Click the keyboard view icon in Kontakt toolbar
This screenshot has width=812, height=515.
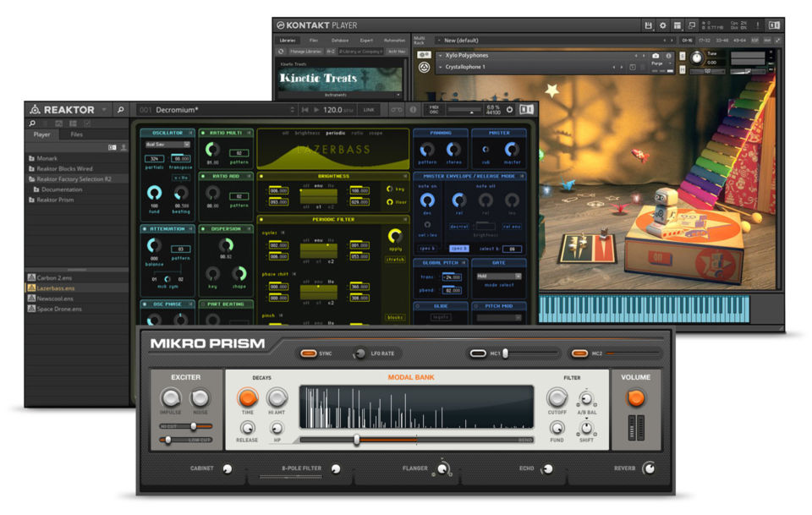(x=679, y=25)
